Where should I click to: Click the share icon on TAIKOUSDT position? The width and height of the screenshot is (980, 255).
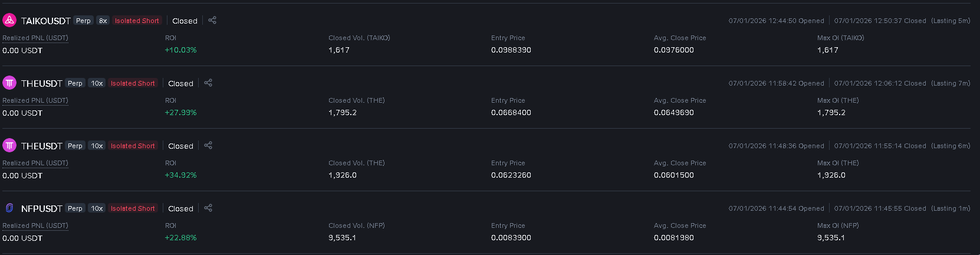212,20
